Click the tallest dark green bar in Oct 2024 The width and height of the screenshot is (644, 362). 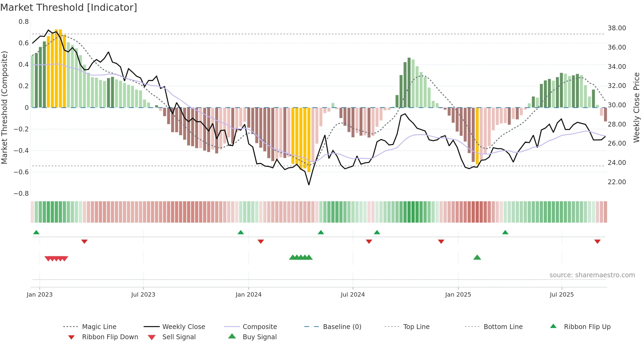point(409,83)
